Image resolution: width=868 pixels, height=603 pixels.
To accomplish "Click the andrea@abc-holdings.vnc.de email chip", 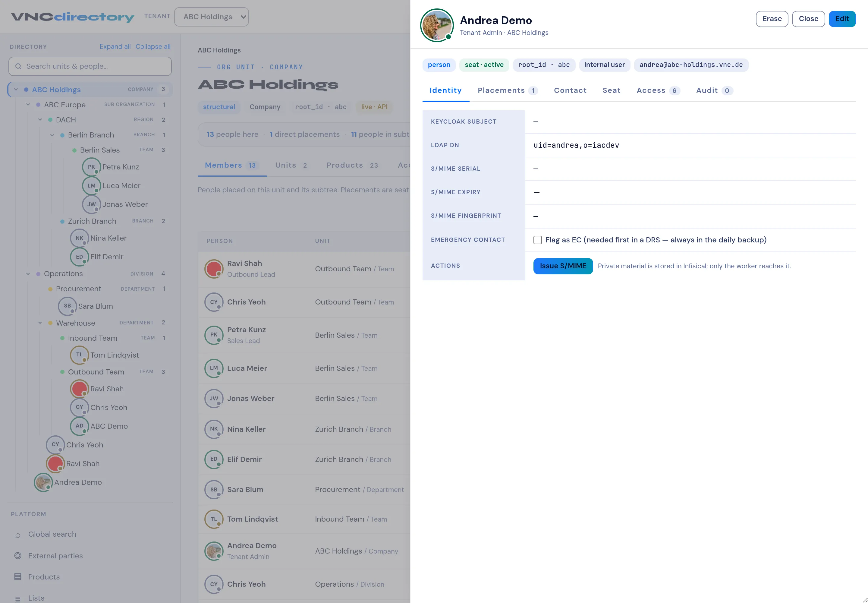I will tap(691, 65).
